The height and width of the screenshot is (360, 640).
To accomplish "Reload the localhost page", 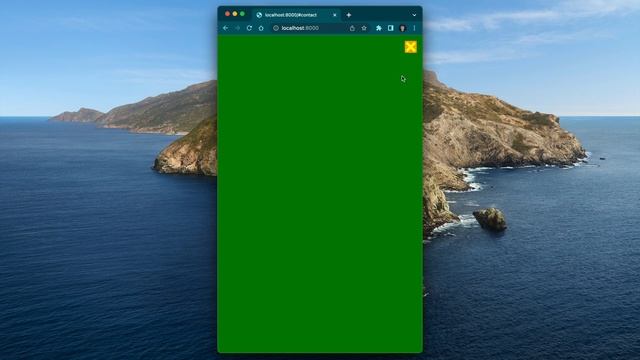I will point(249,28).
